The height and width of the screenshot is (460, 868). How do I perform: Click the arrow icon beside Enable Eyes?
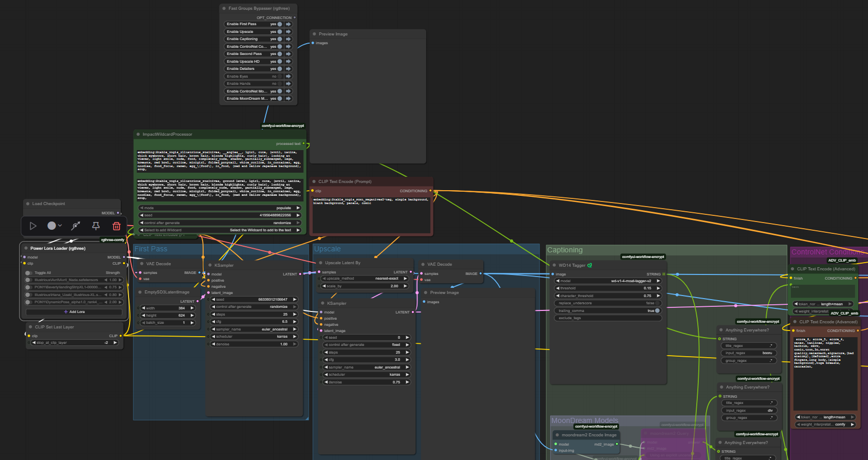tap(288, 76)
